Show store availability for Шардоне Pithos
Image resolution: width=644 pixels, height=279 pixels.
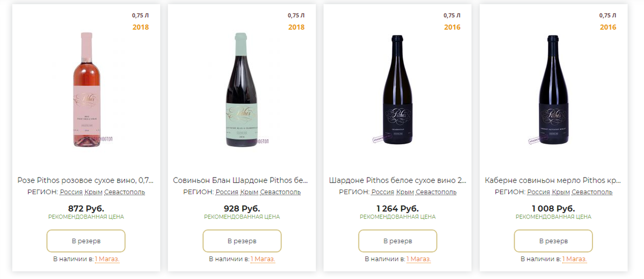(x=418, y=259)
